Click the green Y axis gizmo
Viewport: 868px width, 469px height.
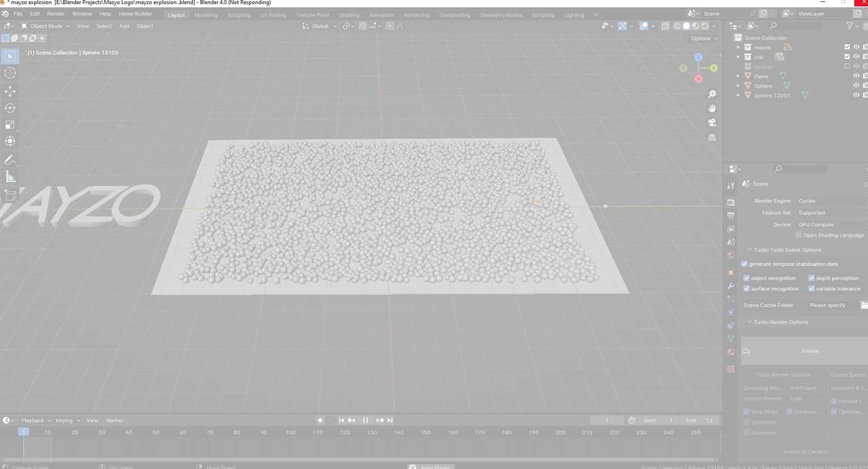[x=713, y=68]
